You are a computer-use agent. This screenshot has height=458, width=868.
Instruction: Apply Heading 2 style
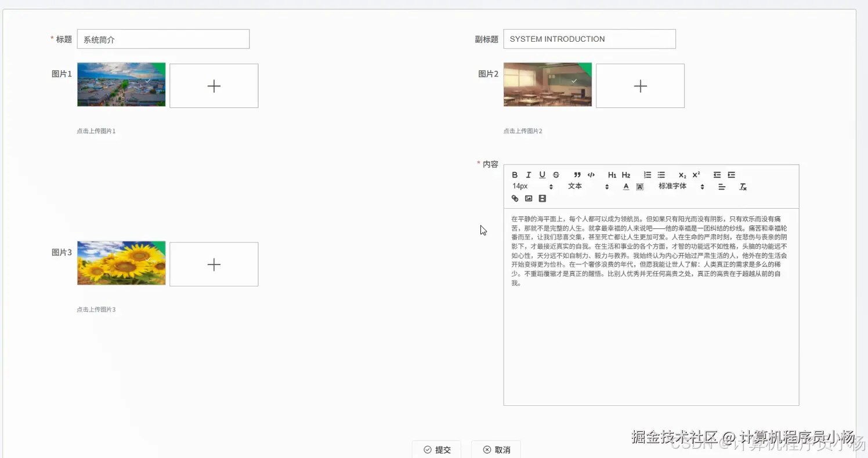tap(626, 175)
